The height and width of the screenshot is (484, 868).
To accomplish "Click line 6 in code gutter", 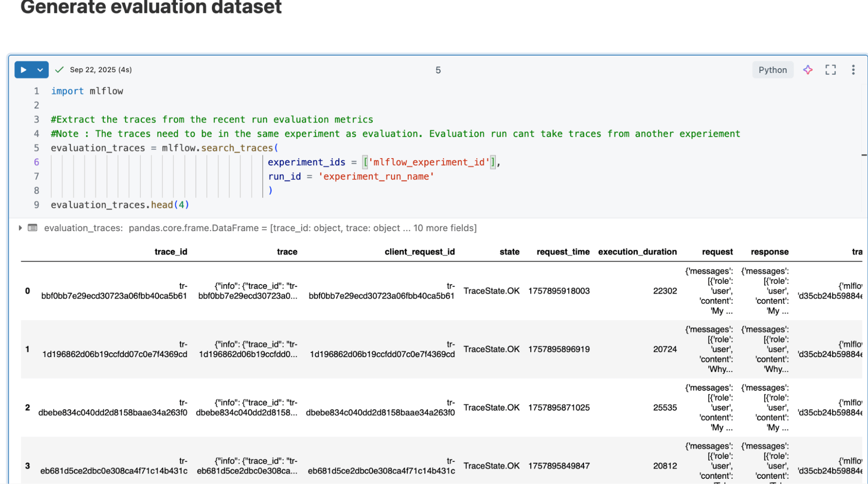I will [36, 162].
